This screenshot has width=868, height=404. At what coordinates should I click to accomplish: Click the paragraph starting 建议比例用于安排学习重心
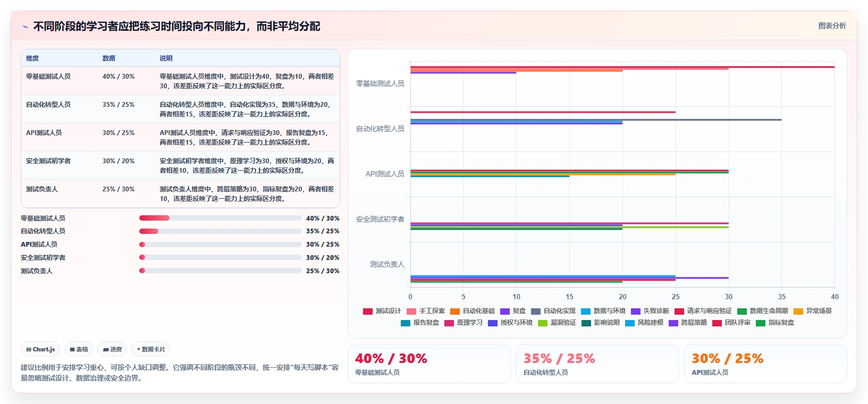coord(180,373)
